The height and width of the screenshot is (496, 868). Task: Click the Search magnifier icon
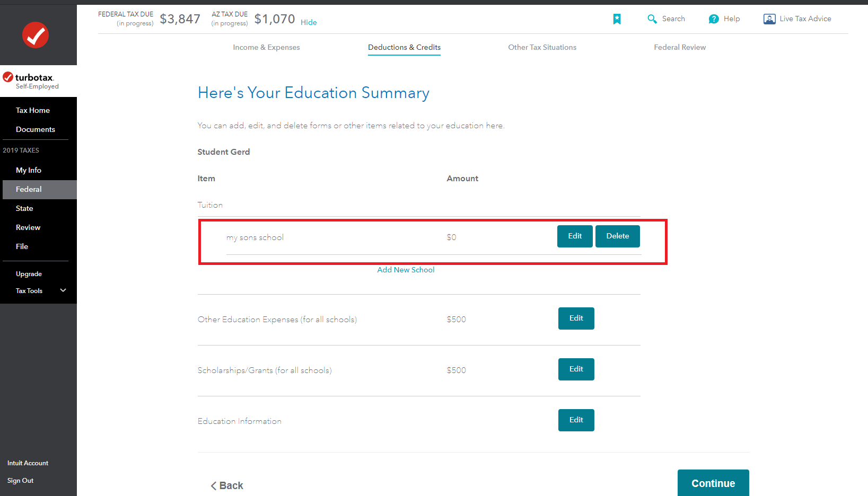click(652, 19)
